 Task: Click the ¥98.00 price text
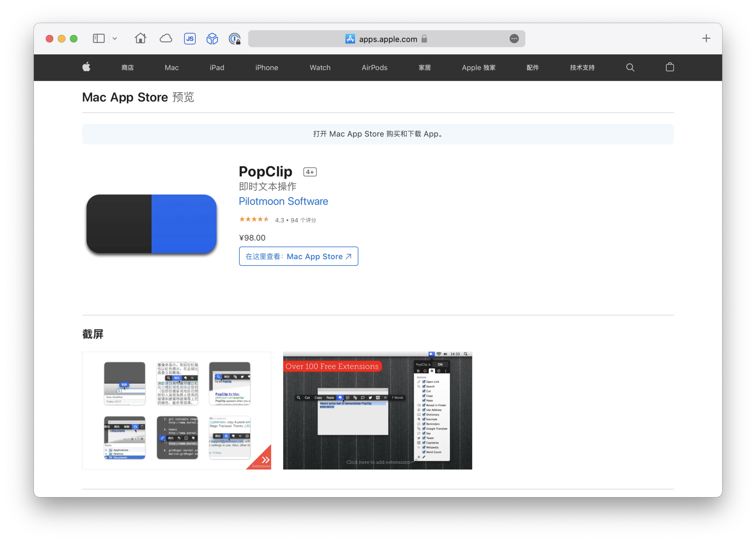tap(252, 238)
